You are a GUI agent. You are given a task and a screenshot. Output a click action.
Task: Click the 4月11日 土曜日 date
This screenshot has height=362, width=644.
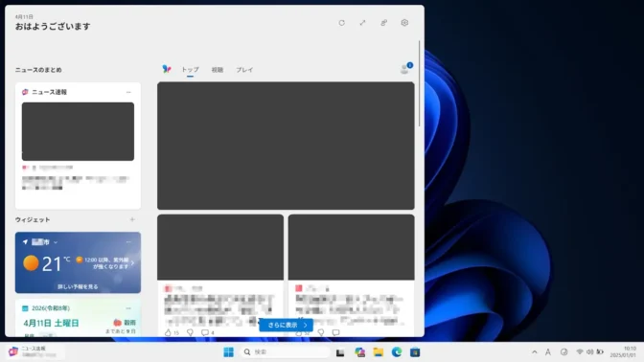click(x=51, y=323)
